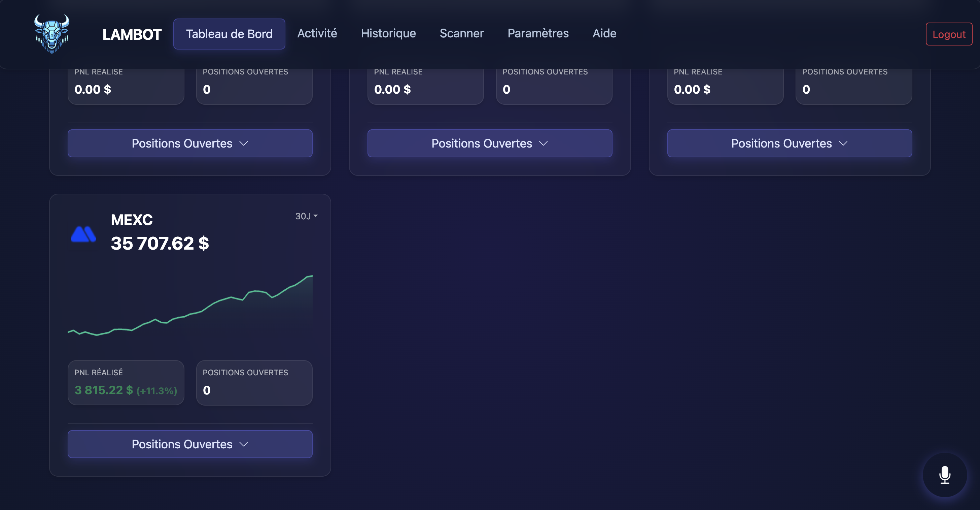This screenshot has width=980, height=510.
Task: Click the MEXC card title text
Action: click(132, 220)
